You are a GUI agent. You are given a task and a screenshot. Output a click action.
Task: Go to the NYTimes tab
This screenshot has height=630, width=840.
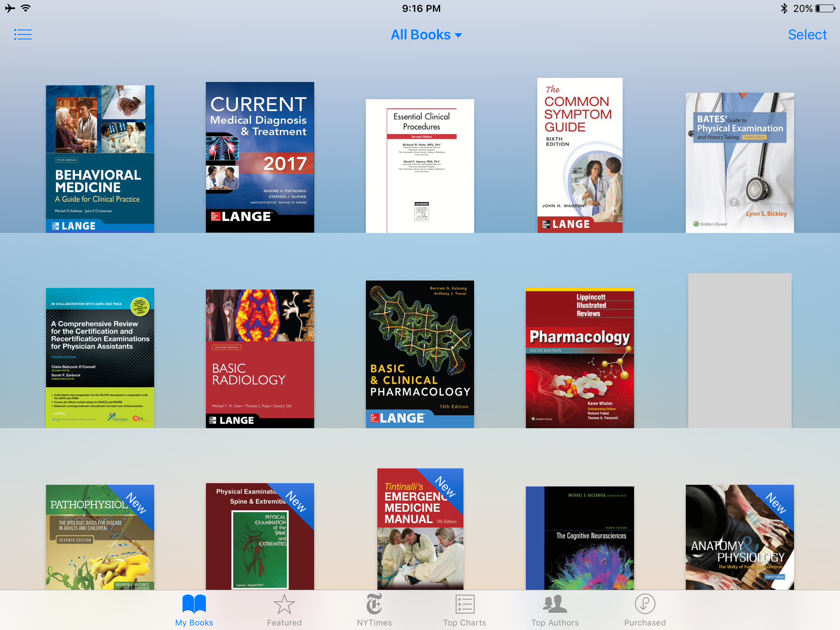point(374,610)
